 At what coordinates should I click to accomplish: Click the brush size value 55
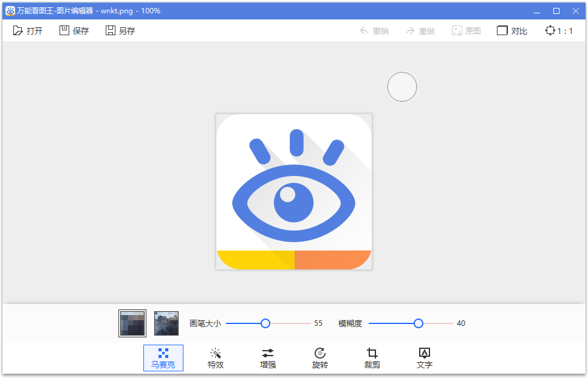coord(318,323)
